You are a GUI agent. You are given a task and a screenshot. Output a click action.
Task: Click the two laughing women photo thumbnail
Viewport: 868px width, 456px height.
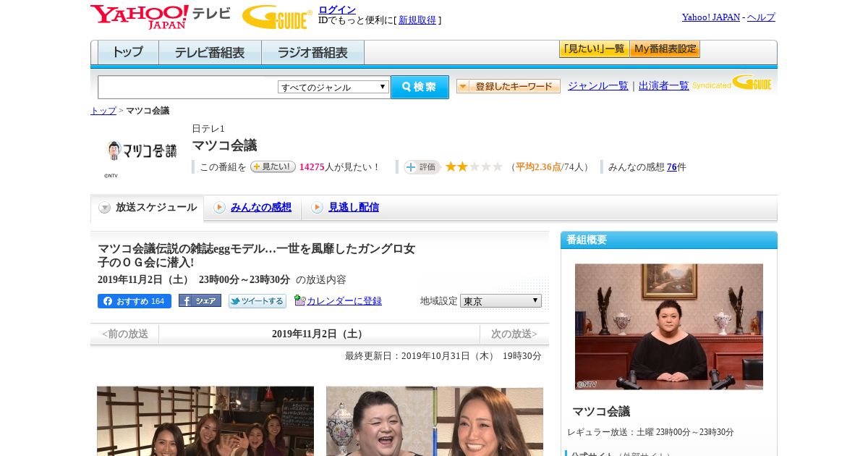tap(435, 421)
